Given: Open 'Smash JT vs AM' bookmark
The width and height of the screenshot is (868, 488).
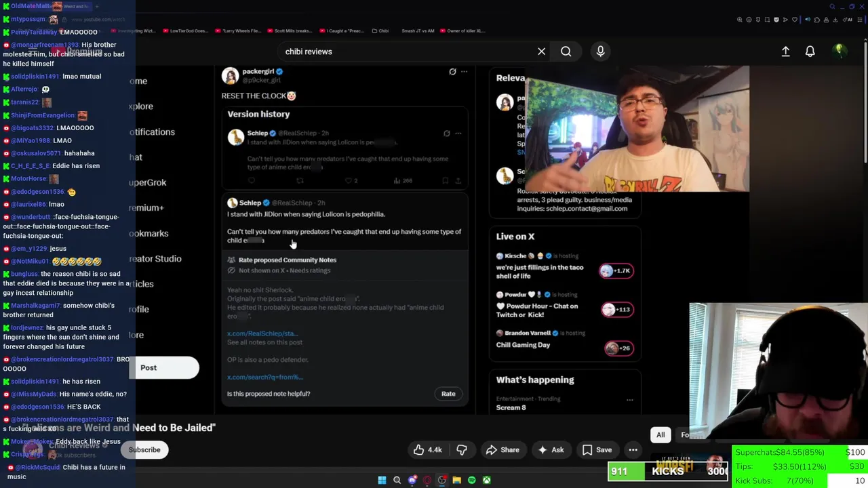Looking at the screenshot, I should pos(418,30).
